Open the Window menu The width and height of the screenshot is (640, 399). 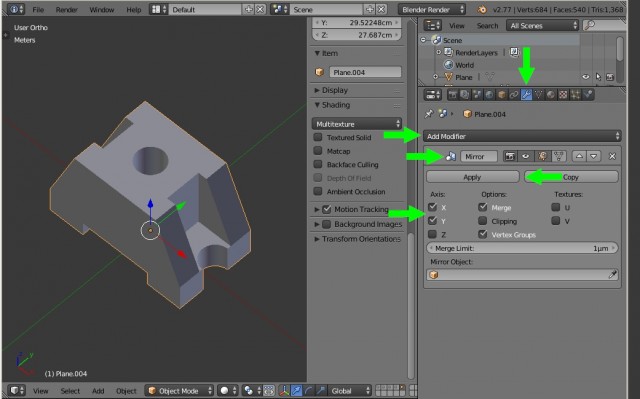click(x=102, y=9)
